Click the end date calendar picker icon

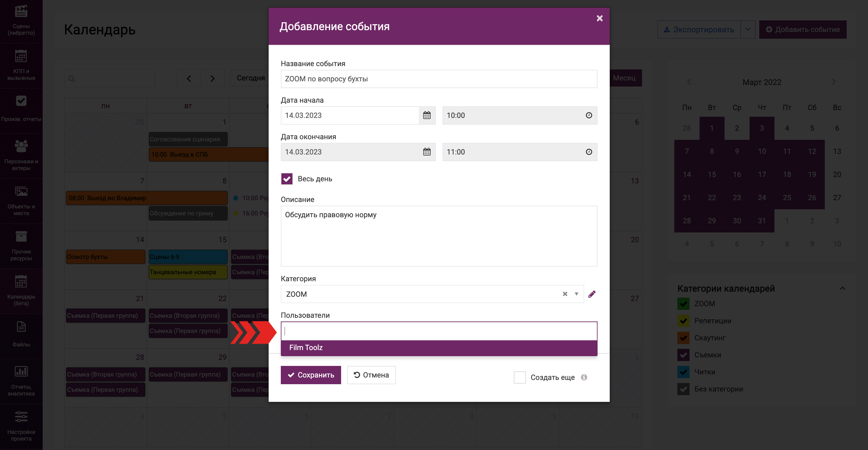[x=427, y=152]
